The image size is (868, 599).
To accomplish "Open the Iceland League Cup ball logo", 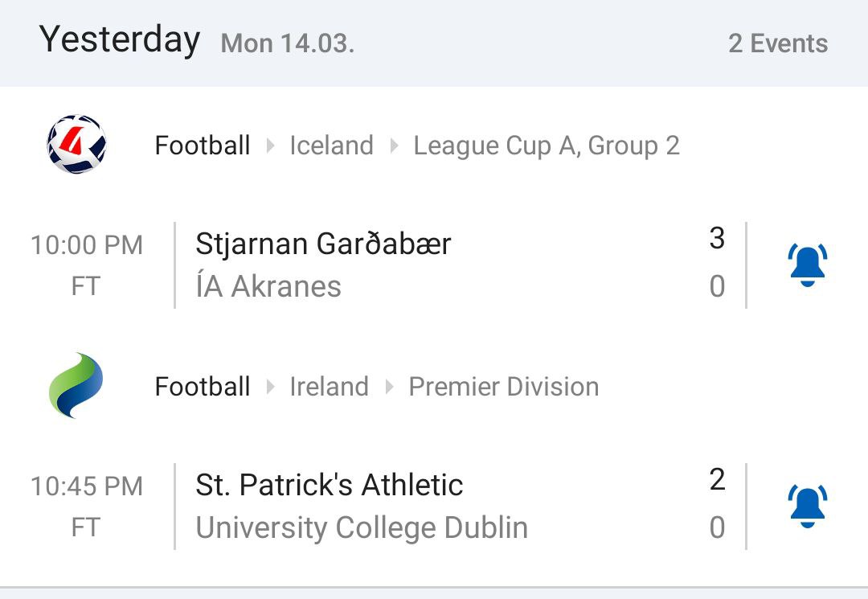I will pos(76,145).
